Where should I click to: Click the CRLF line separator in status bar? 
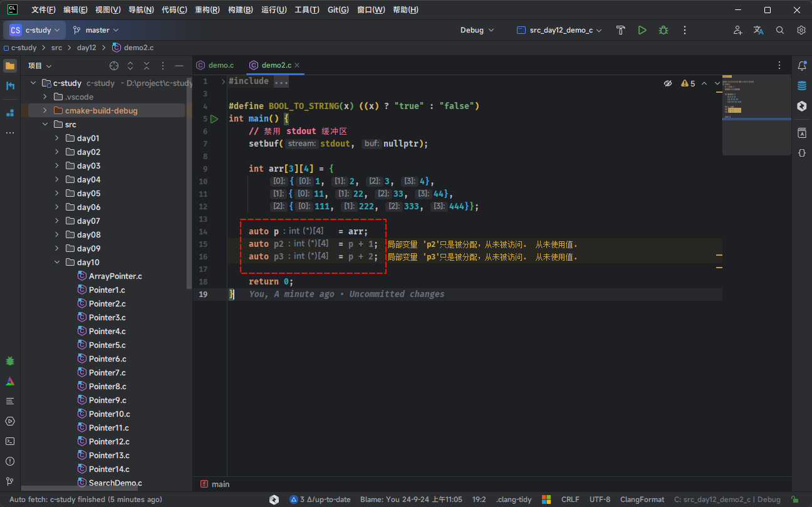[570, 499]
